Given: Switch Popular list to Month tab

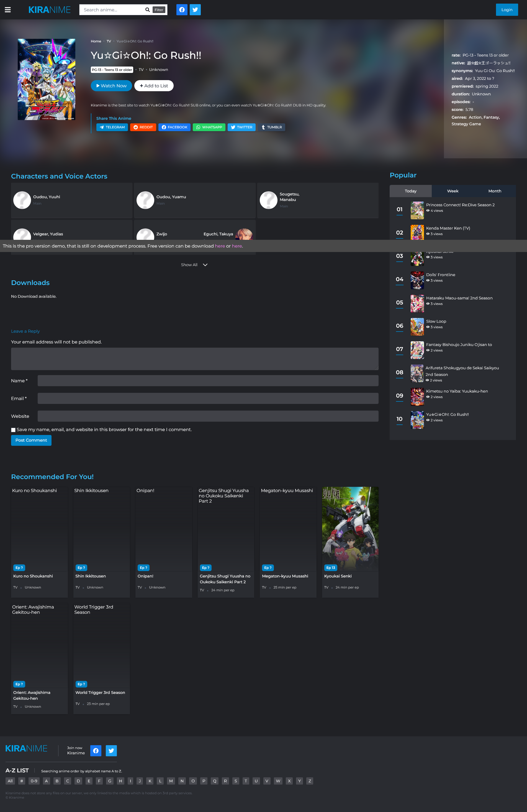Looking at the screenshot, I should pos(494,191).
